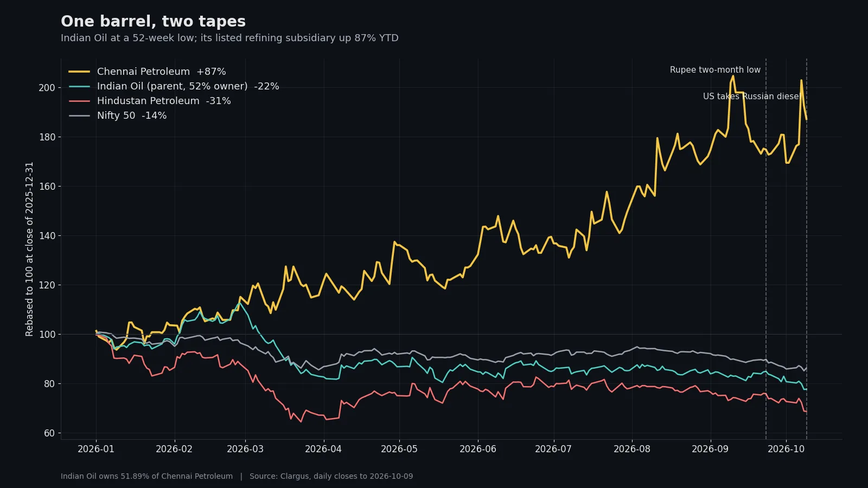Click the y-axis tick label 140
Screen dimensions: 868x488
(47, 236)
